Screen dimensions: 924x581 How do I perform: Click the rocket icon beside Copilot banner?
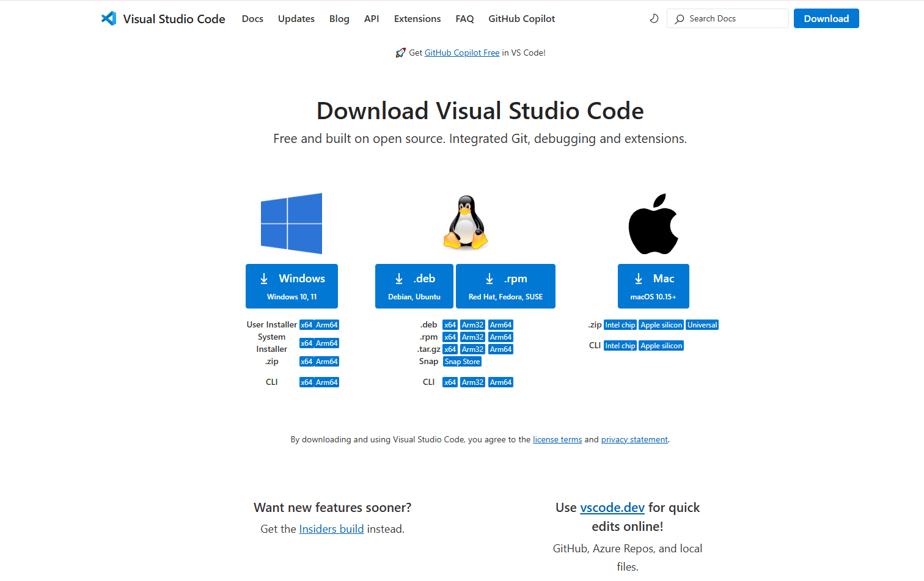tap(400, 53)
